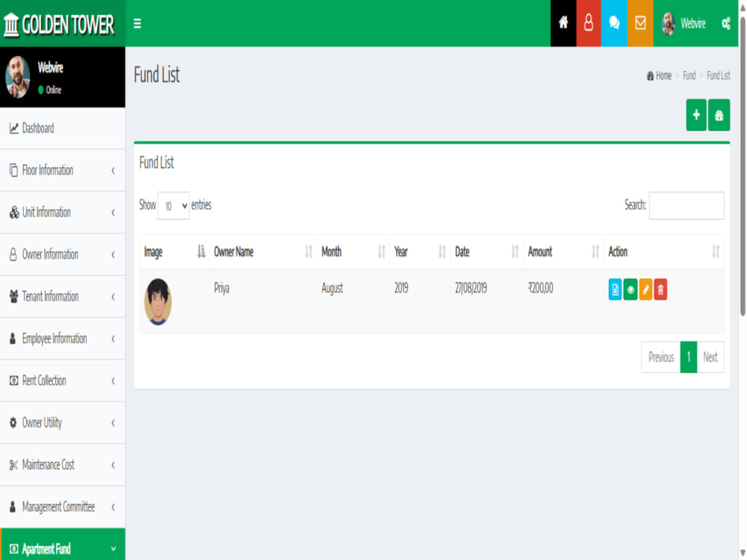
Task: Click the green dashboard button beside plus
Action: click(719, 115)
